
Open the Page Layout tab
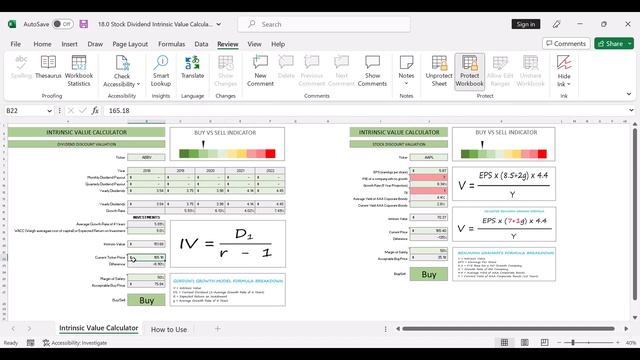click(130, 44)
